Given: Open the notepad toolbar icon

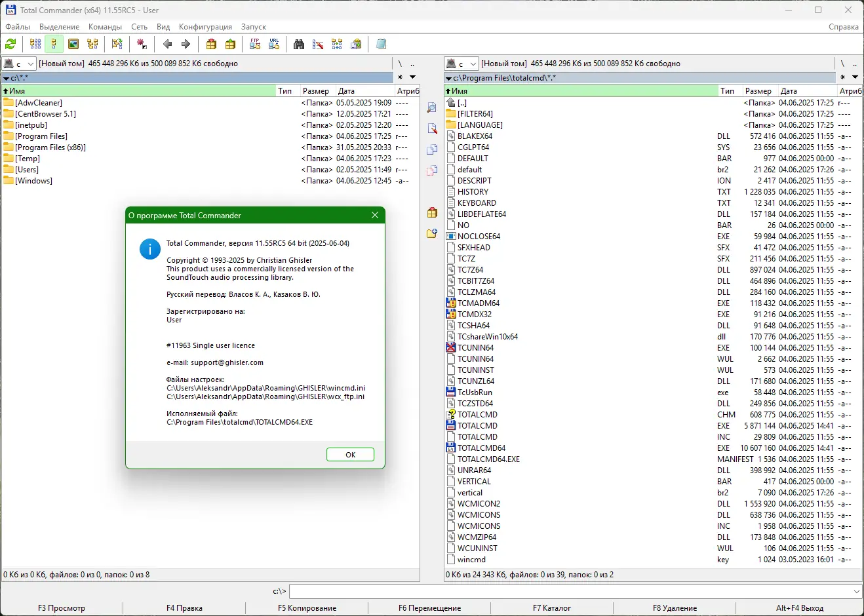Looking at the screenshot, I should pos(381,44).
